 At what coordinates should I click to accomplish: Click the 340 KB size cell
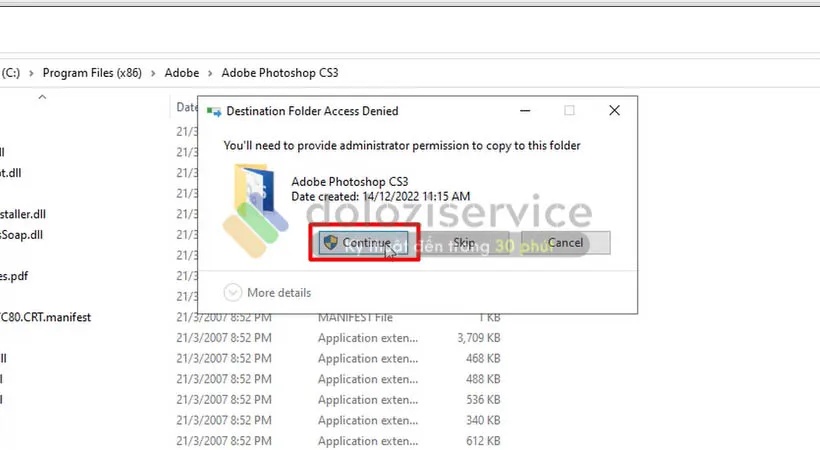click(x=483, y=420)
